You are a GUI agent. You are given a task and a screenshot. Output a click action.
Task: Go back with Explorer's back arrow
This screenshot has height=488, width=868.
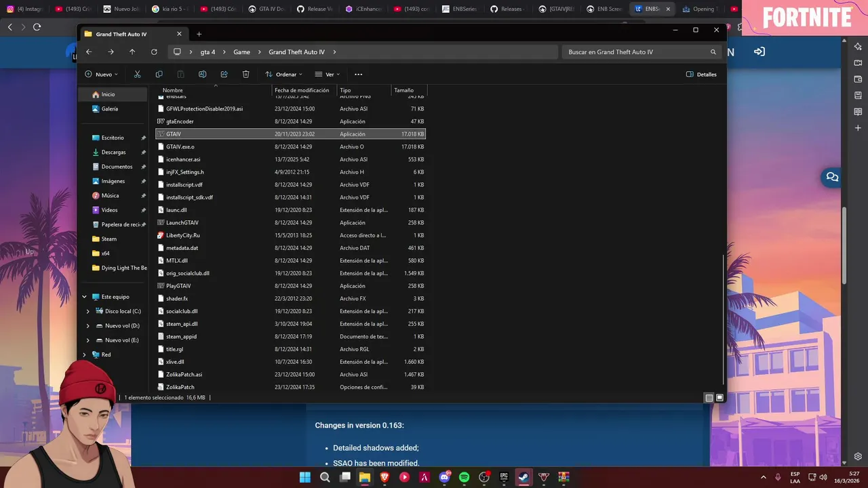pos(89,52)
